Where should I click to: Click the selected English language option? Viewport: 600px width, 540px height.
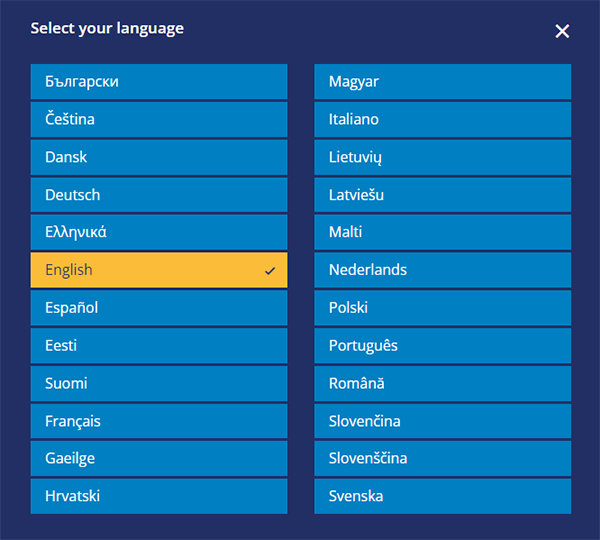point(158,270)
